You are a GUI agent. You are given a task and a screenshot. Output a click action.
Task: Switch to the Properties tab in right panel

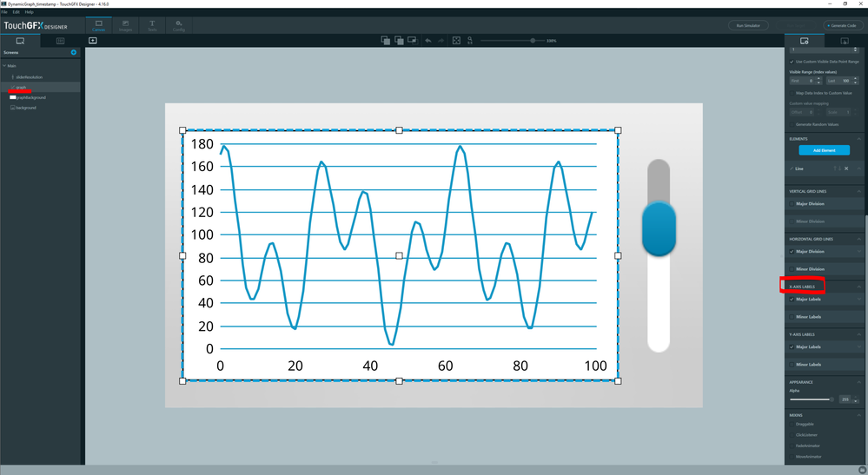pos(805,41)
